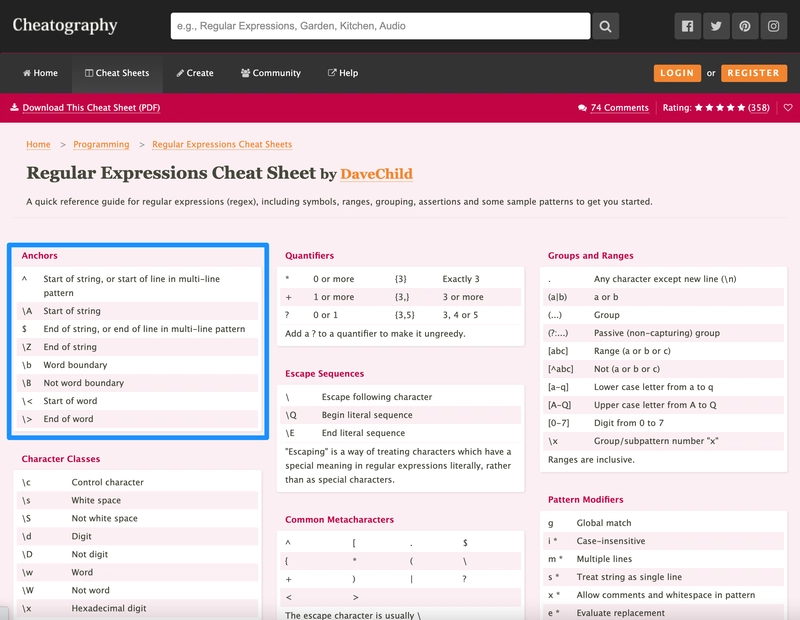
Task: Click 'Treat string as single line' row
Action: coord(663,577)
